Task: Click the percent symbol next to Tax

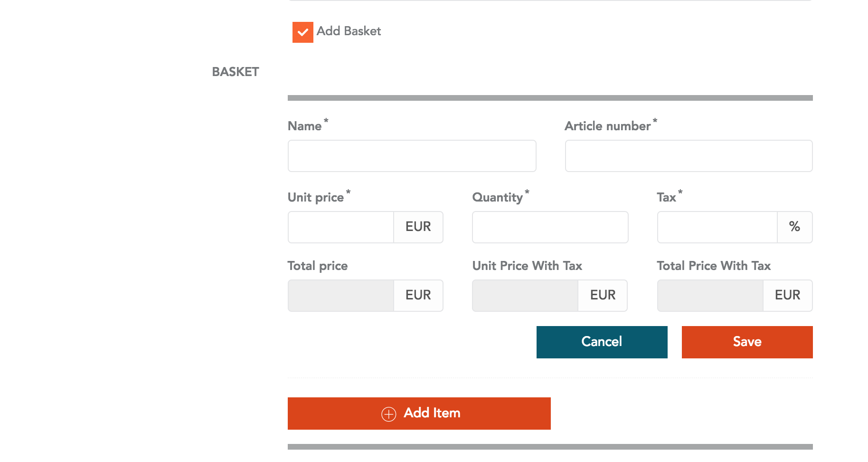Action: [x=794, y=227]
